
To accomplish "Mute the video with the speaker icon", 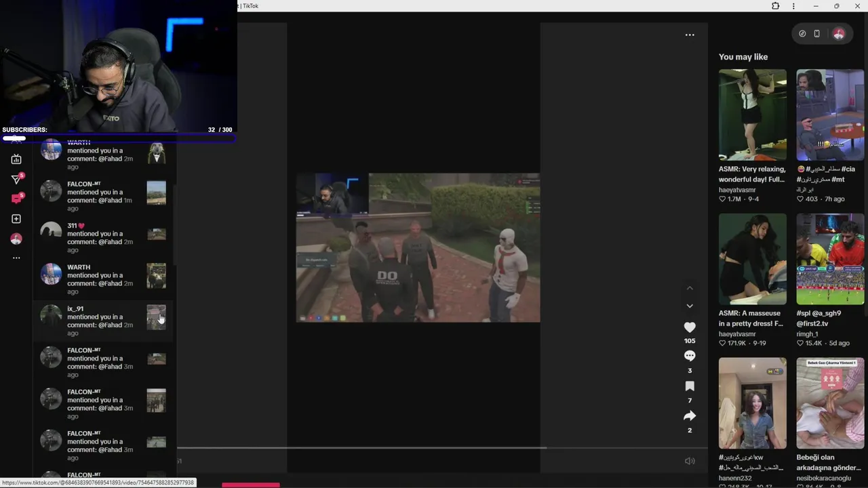I will pyautogui.click(x=690, y=461).
